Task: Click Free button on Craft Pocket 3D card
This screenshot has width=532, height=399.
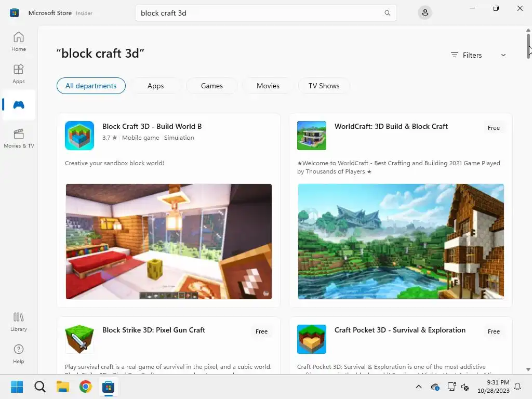Action: point(494,331)
